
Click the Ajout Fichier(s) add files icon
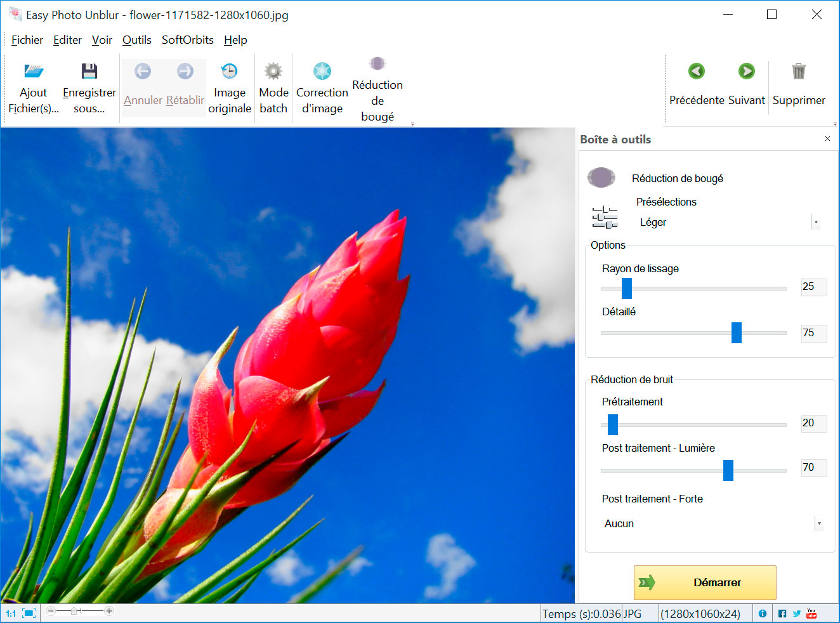34,72
